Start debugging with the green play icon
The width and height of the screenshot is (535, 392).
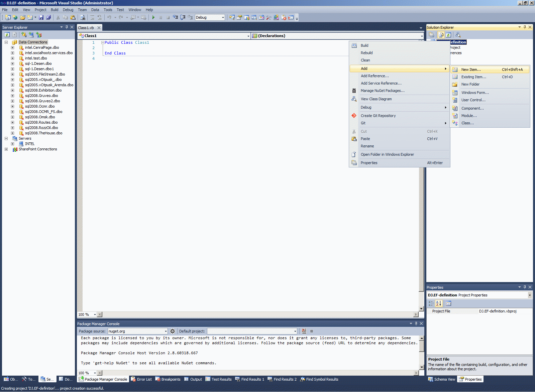pyautogui.click(x=153, y=17)
